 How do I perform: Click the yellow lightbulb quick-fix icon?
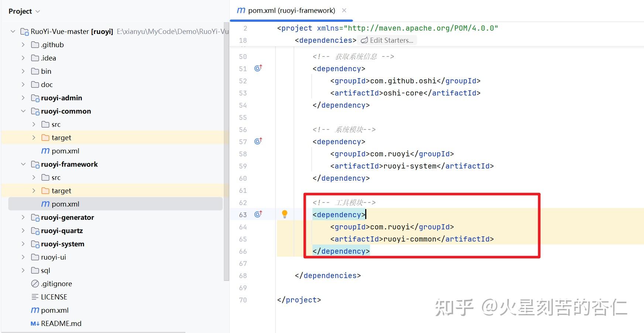pyautogui.click(x=285, y=214)
